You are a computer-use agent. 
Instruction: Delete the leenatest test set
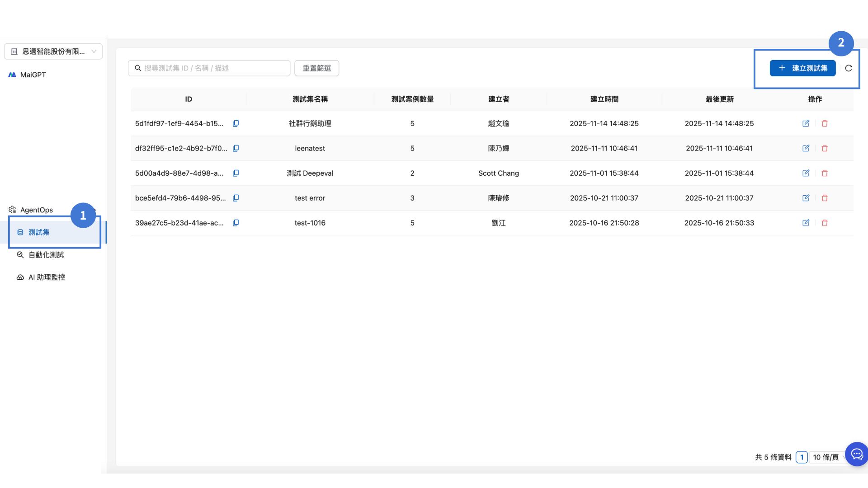[x=824, y=148]
